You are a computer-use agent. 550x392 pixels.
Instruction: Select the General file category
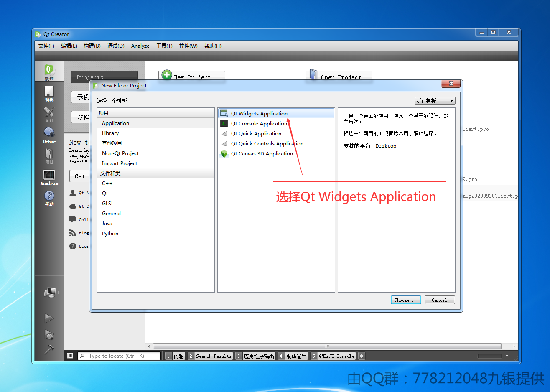click(155, 214)
